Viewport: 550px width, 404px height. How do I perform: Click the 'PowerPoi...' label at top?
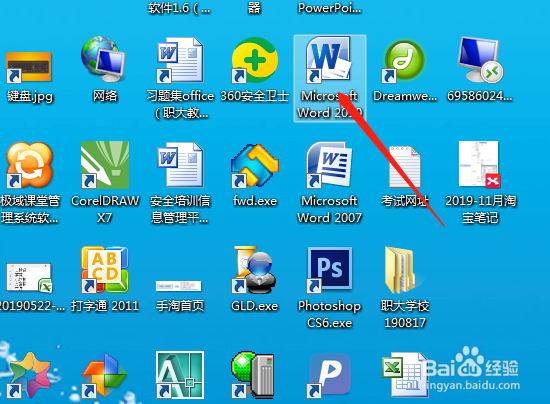(x=329, y=8)
